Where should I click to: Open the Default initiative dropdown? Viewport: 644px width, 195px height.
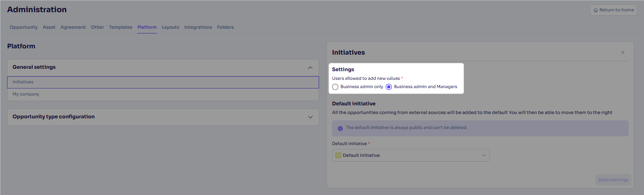410,155
